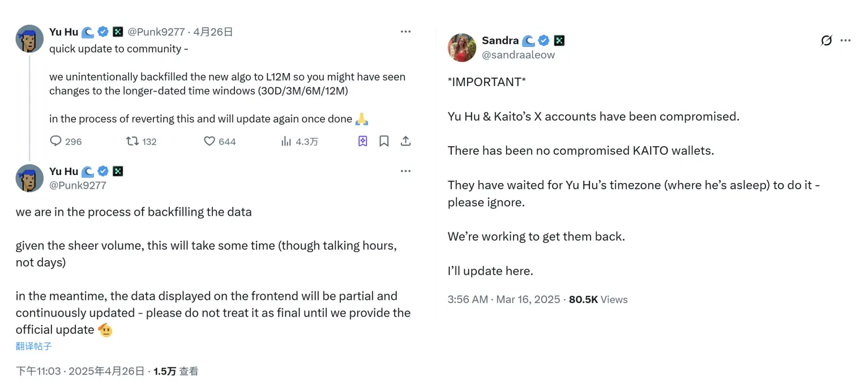This screenshot has height=387, width=868.
Task: Click the Grok icon on Sandra's post
Action: (826, 41)
